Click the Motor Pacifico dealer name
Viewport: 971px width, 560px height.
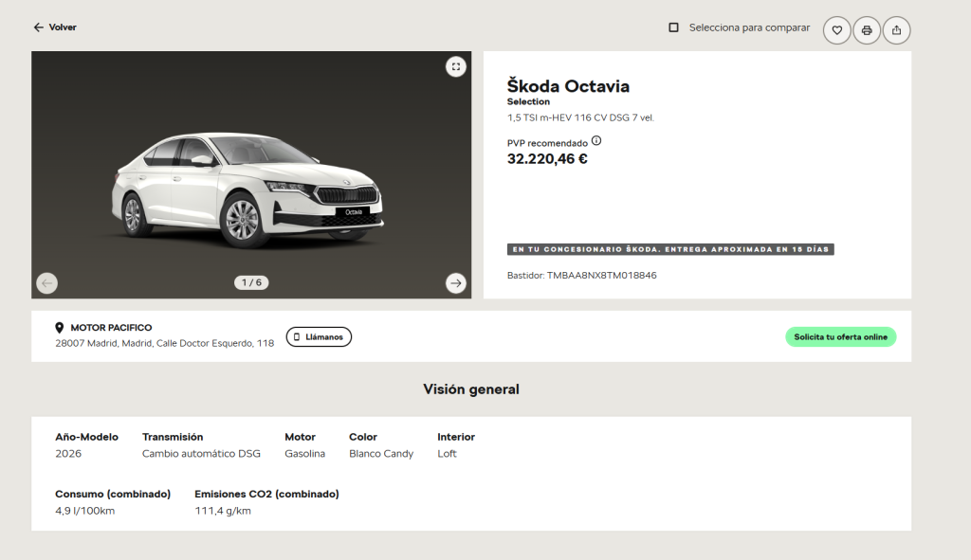(111, 328)
